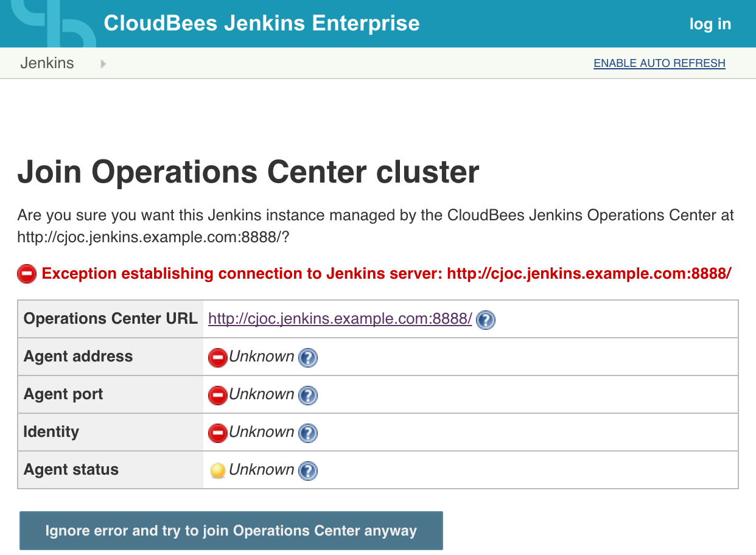Click the yellow status ball for Agent status
This screenshot has width=756, height=555.
point(217,470)
